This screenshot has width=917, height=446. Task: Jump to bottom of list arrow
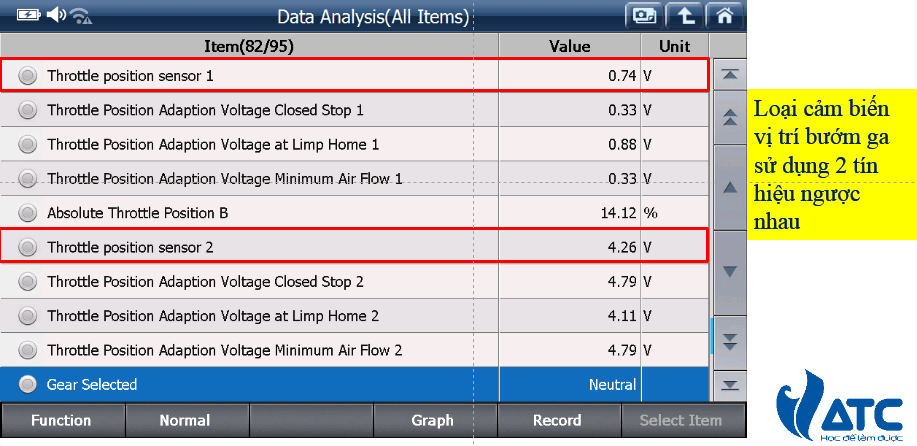click(730, 384)
